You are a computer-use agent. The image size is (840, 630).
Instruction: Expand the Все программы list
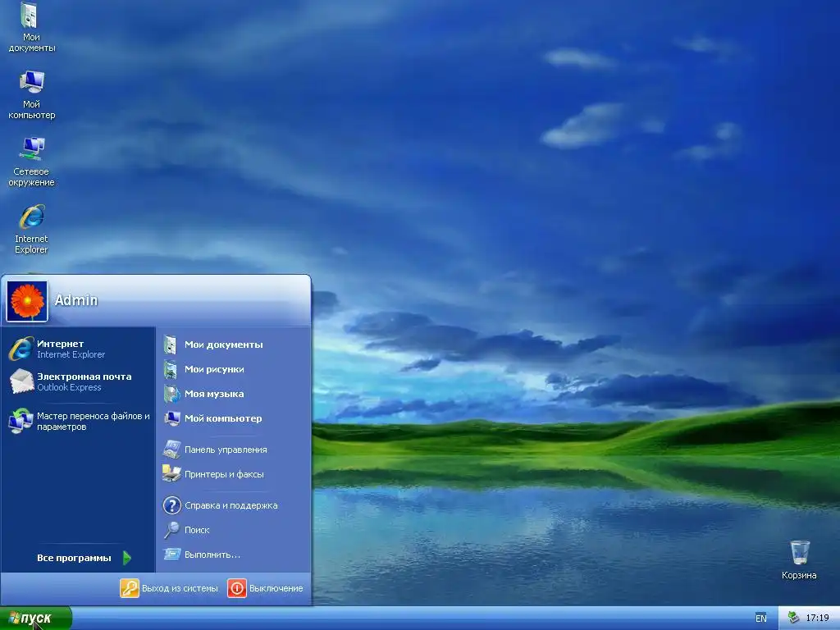[84, 558]
